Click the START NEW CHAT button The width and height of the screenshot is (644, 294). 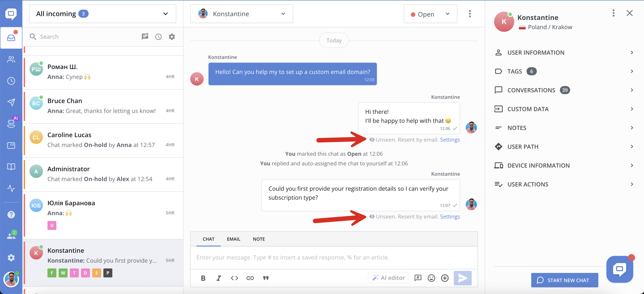click(565, 280)
